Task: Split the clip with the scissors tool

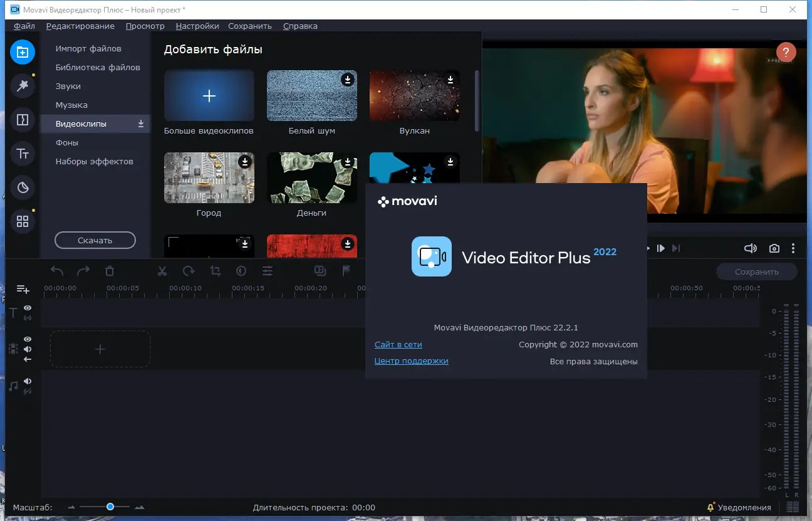Action: click(x=162, y=270)
